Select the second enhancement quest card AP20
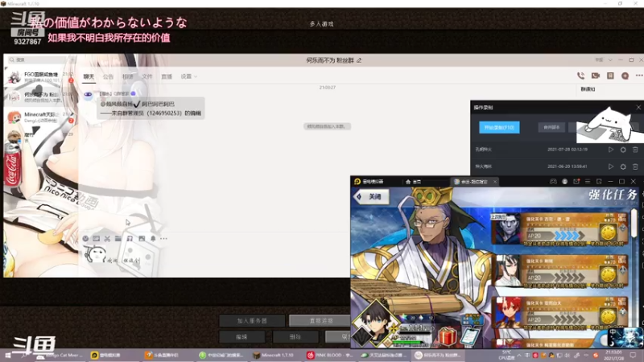Viewport: 644px width, 362px height. coord(560,271)
